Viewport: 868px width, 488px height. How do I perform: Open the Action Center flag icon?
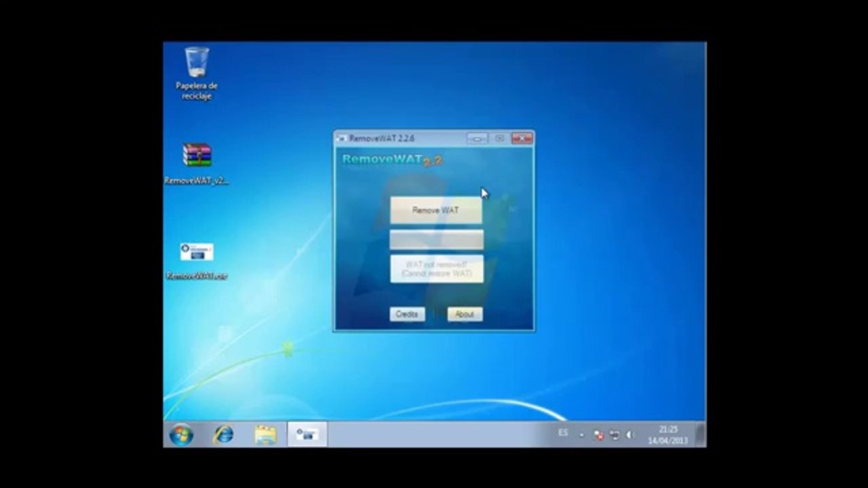click(x=599, y=435)
